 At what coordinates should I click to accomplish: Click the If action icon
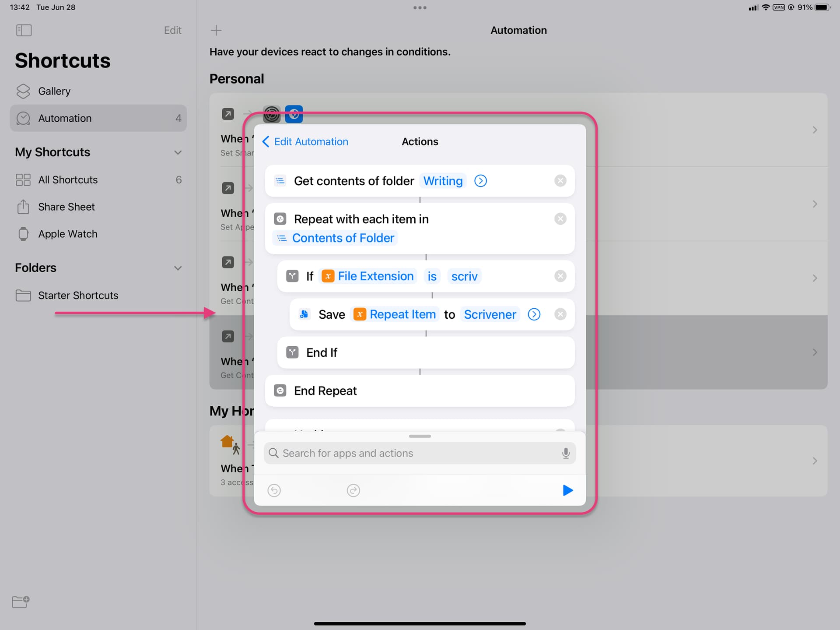[292, 276]
